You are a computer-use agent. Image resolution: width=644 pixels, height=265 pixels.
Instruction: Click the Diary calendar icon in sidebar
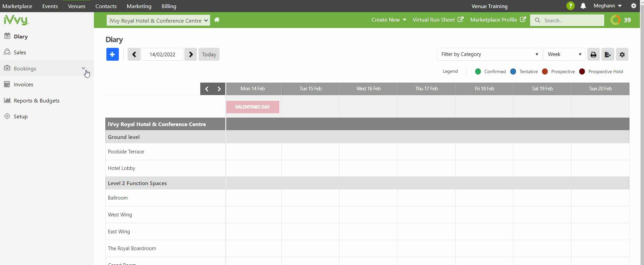click(x=7, y=36)
